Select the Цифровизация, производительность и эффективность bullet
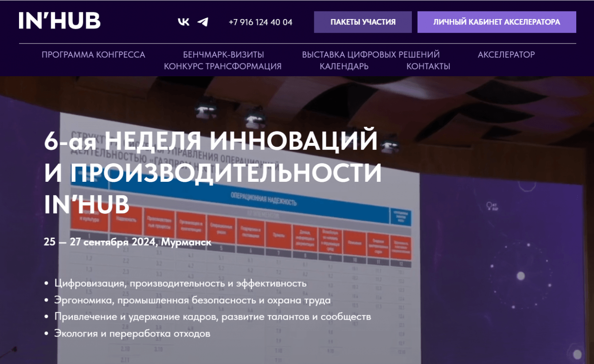 click(180, 283)
